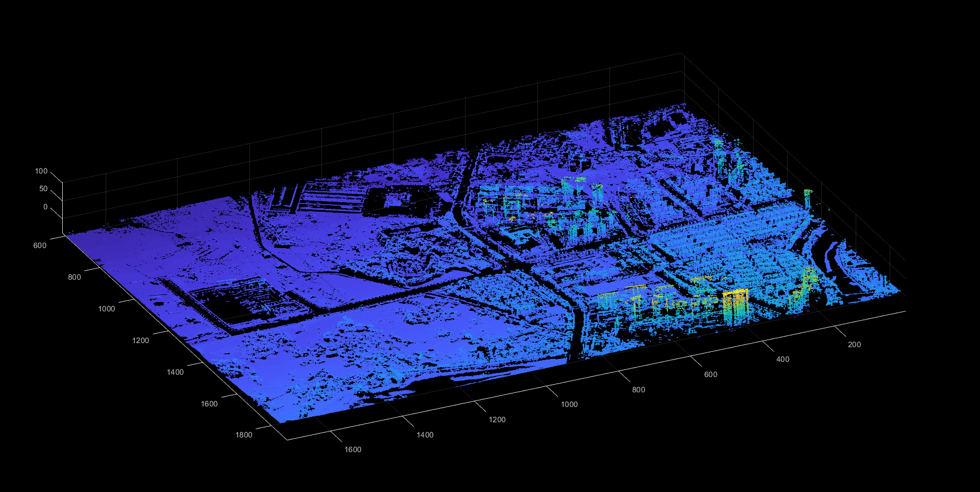Click the 400 axis tick label
This screenshot has width=980, height=492.
pyautogui.click(x=782, y=359)
